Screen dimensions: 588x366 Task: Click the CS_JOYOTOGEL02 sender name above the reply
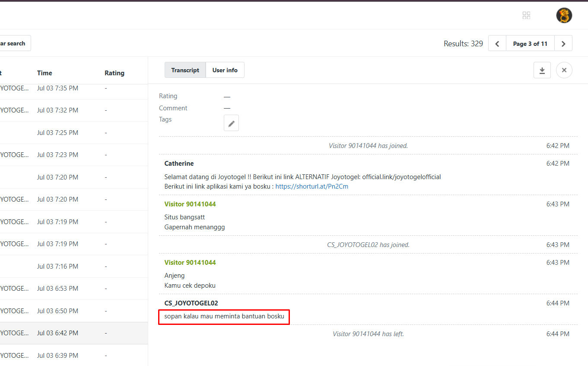(x=191, y=303)
